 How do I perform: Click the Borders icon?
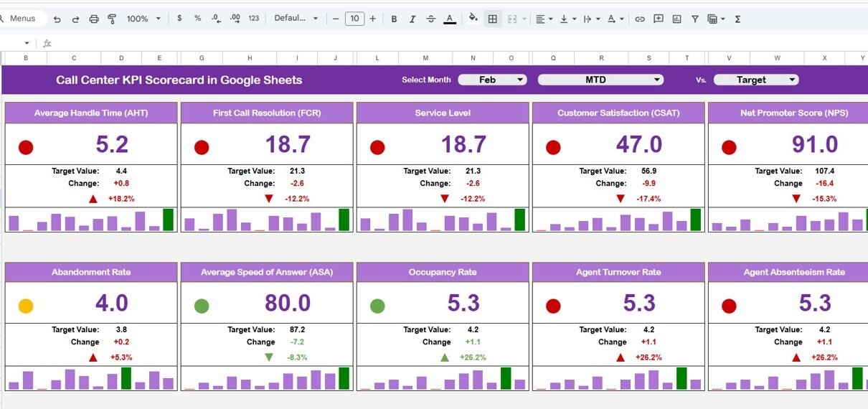click(493, 19)
